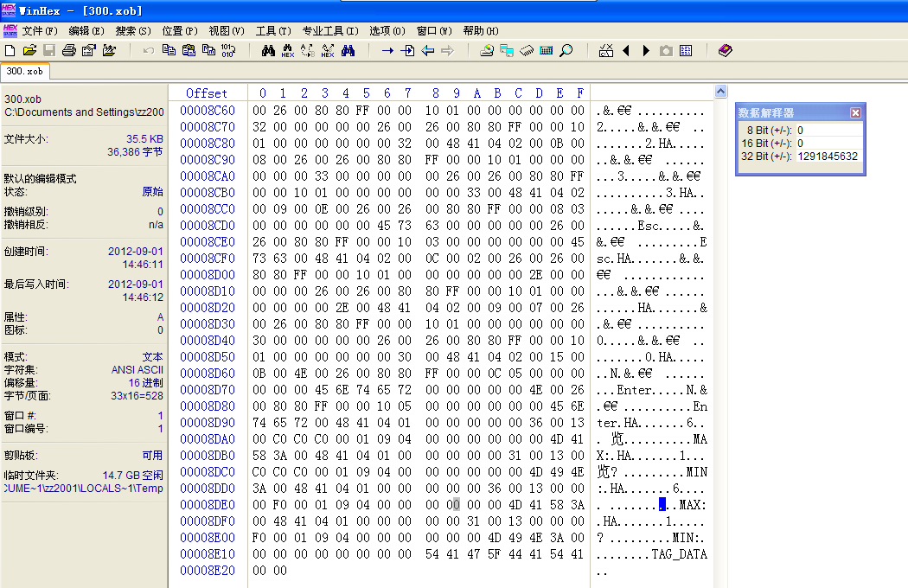
Task: Select the 300.xob file tab
Action: (x=25, y=72)
